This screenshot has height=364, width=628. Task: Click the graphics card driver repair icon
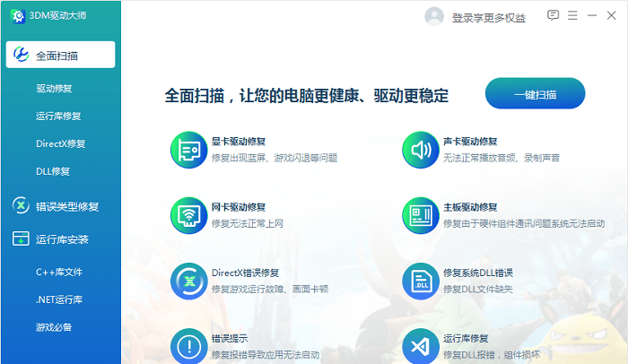coord(188,149)
